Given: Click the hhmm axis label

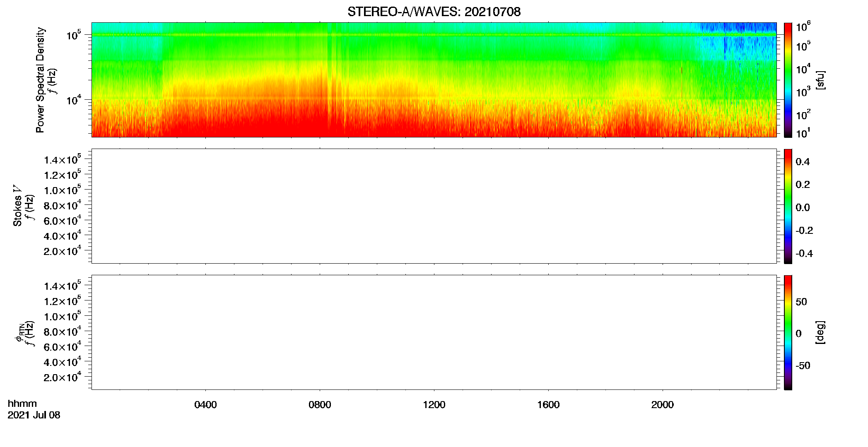Looking at the screenshot, I should [22, 404].
